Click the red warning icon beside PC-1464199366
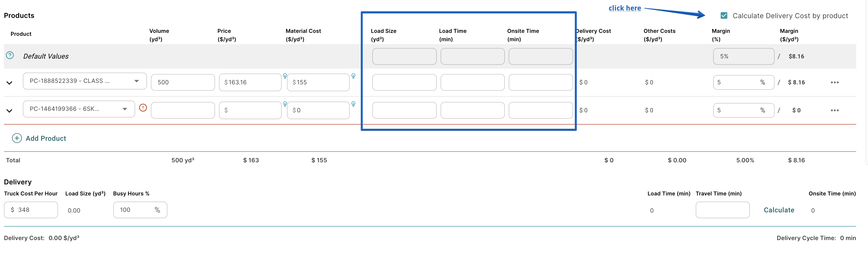 point(143,108)
